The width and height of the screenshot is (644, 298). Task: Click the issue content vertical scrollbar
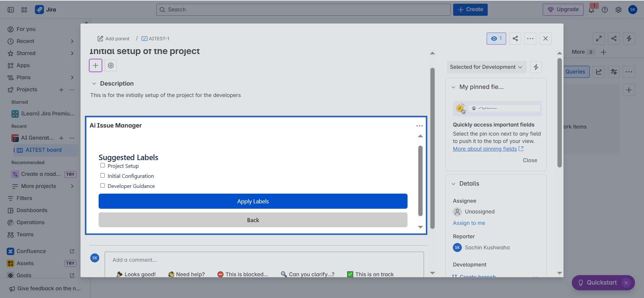pyautogui.click(x=432, y=148)
